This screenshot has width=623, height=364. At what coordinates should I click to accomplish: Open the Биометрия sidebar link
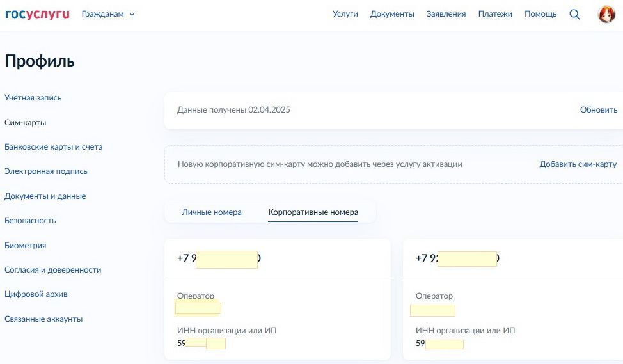click(25, 246)
